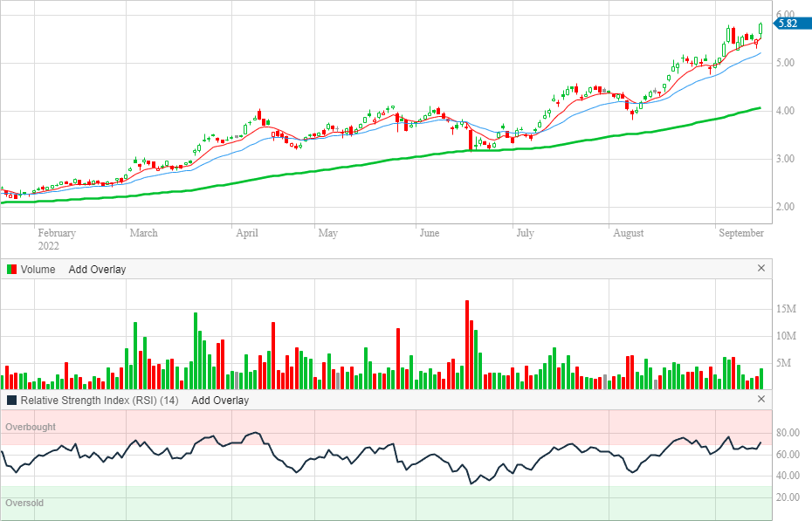Click the September label on the time axis
The width and height of the screenshot is (812, 521).
(741, 233)
